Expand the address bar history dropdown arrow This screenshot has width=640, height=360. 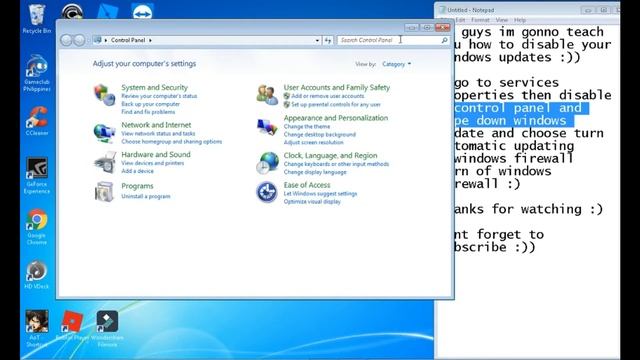317,40
